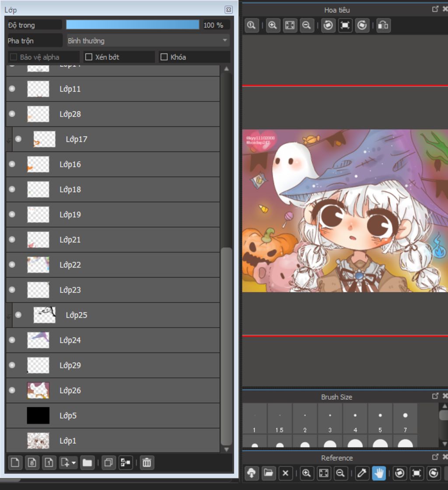Open a cloud image in the Reference panel
Screen dimensions: 448x490
point(252,473)
